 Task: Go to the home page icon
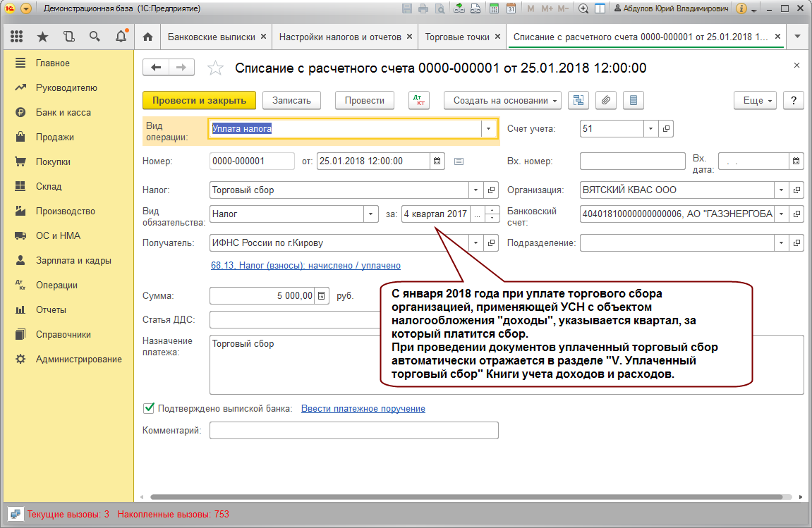(147, 37)
